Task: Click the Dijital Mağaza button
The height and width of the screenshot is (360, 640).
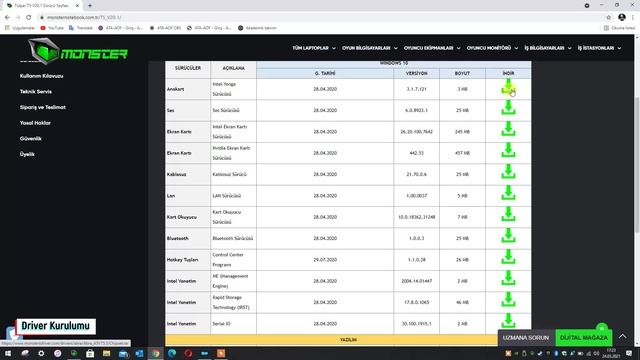Action: point(584,338)
